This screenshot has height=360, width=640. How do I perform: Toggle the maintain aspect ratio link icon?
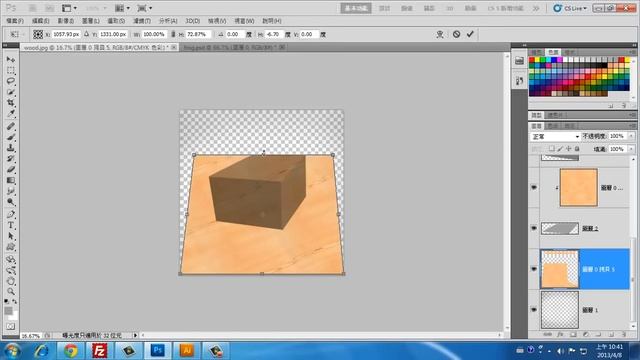(x=173, y=34)
